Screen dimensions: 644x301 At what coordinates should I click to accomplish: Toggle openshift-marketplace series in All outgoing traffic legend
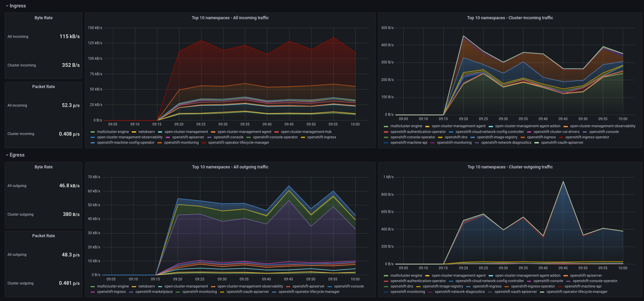[x=154, y=292]
